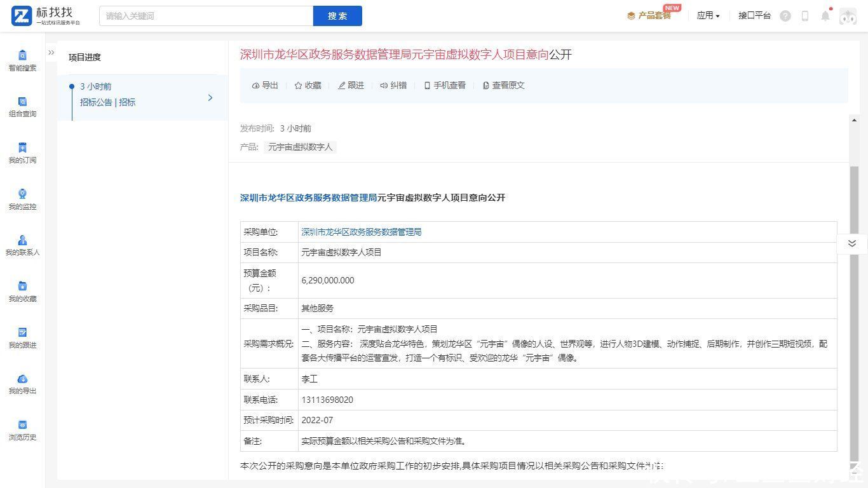Open 我的联系人 in the sidebar
The width and height of the screenshot is (868, 488).
tap(22, 241)
